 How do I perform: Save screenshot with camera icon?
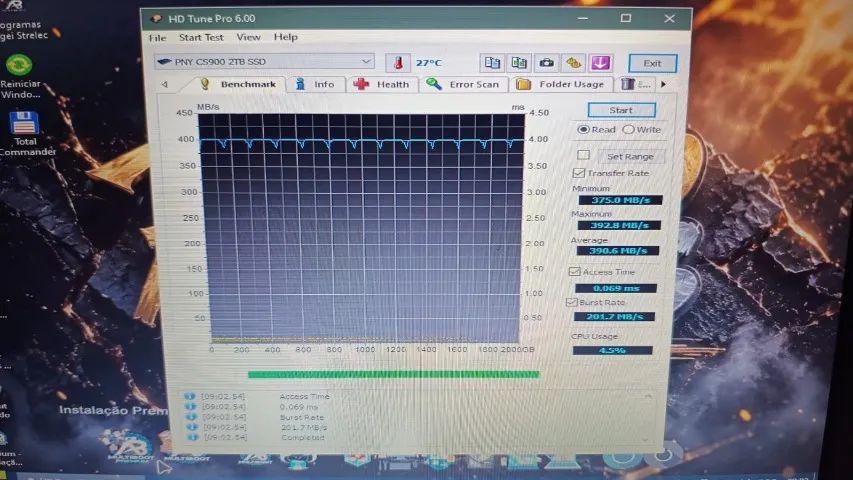pyautogui.click(x=546, y=63)
